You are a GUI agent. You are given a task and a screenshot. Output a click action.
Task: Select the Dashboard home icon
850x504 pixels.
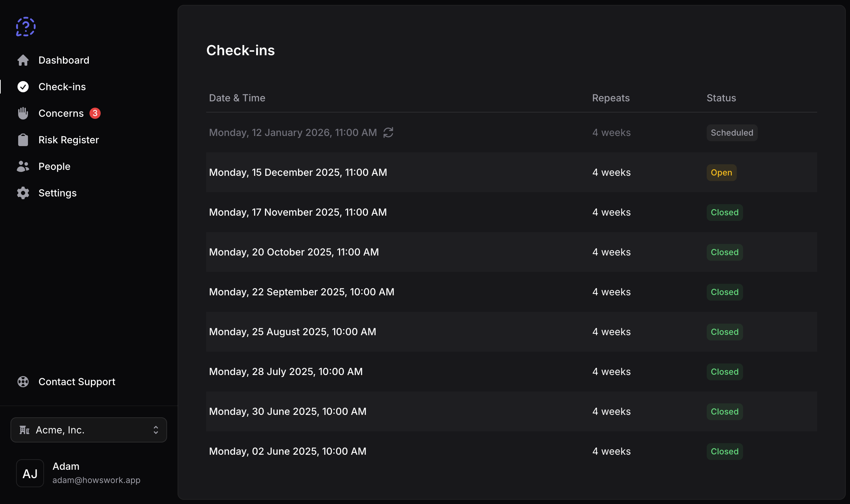(x=23, y=60)
